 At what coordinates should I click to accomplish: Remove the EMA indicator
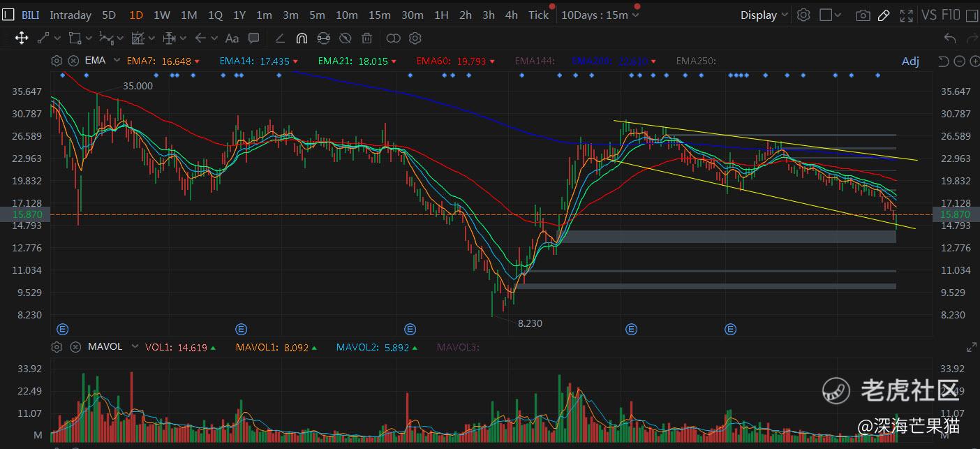tap(73, 61)
